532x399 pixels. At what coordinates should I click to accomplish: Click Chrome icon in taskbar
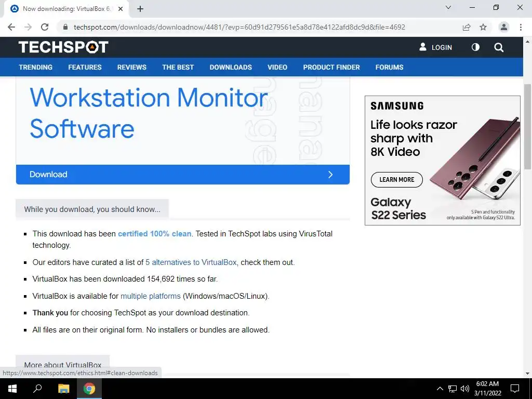point(89,389)
